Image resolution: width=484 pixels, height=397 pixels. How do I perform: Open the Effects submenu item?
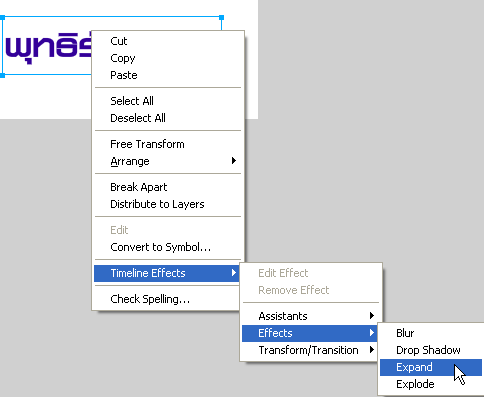click(x=311, y=333)
